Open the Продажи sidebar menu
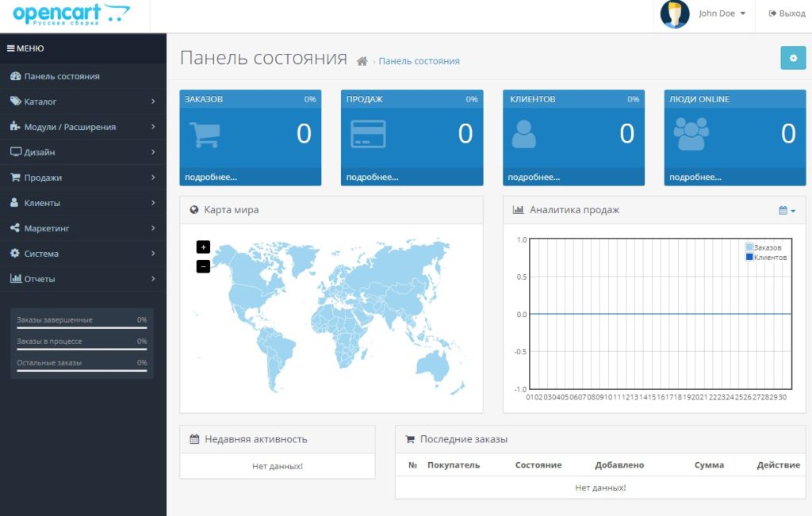Screen dimensions: 812x516 82,178
